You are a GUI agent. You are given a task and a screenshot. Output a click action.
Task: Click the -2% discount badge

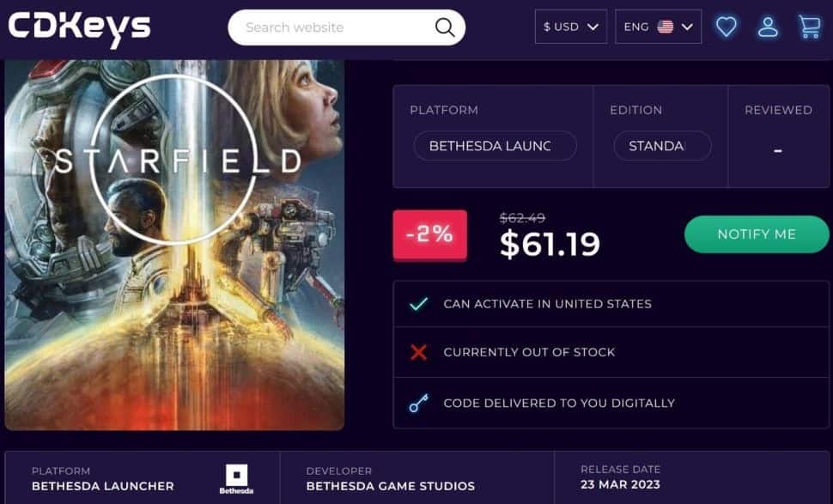coord(429,234)
